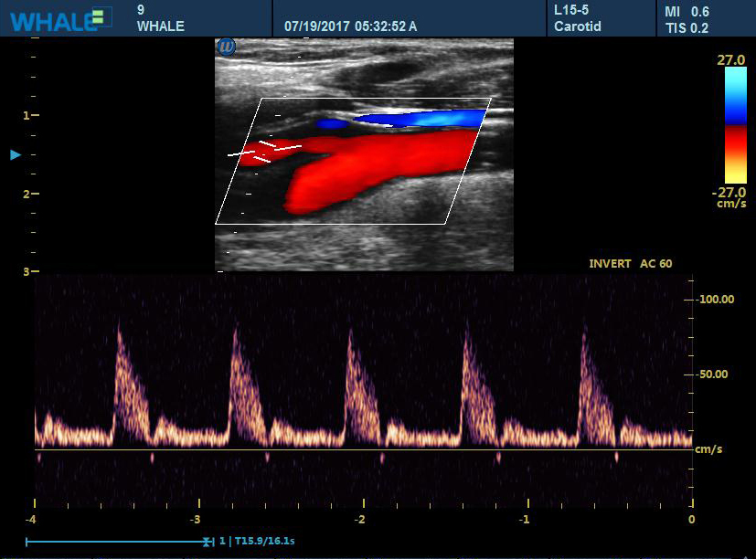Screen dimensions: 756x559
Task: Open the Carotid exam preset
Action: pyautogui.click(x=575, y=26)
